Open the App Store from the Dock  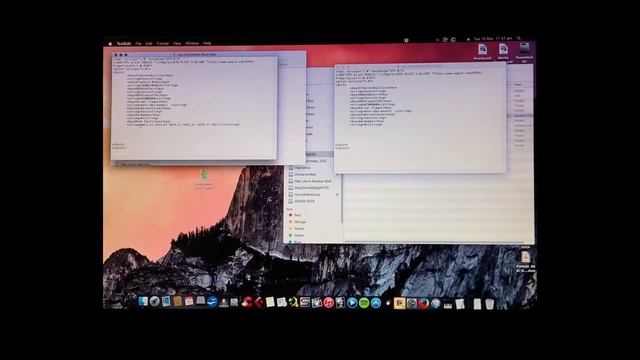[376, 302]
